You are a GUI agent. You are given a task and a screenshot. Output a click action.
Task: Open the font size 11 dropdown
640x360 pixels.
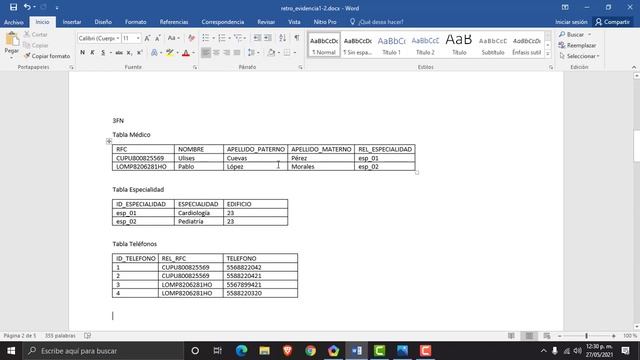click(x=138, y=38)
